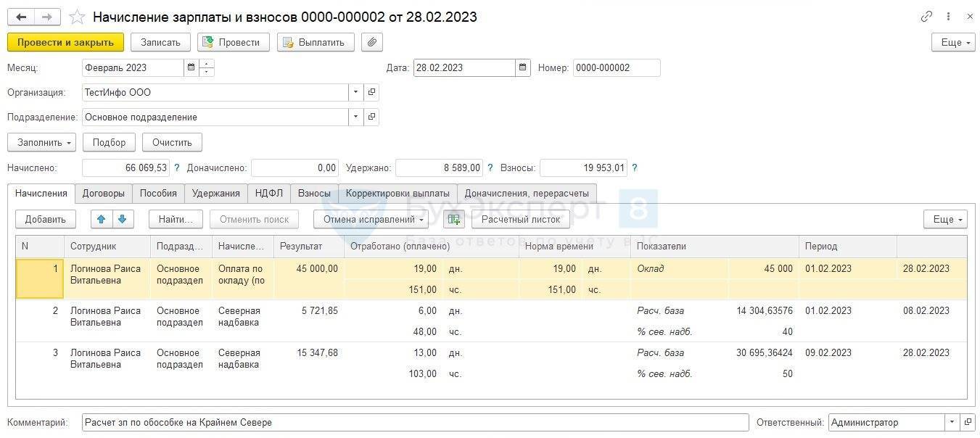This screenshot has width=980, height=438.
Task: Open organization ТестИнфо ООО card icon
Action: 371,93
